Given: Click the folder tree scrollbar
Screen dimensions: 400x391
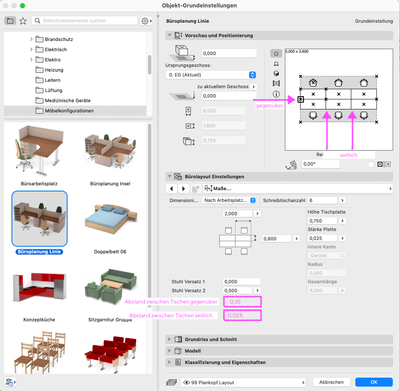Looking at the screenshot, I should coord(150,65).
